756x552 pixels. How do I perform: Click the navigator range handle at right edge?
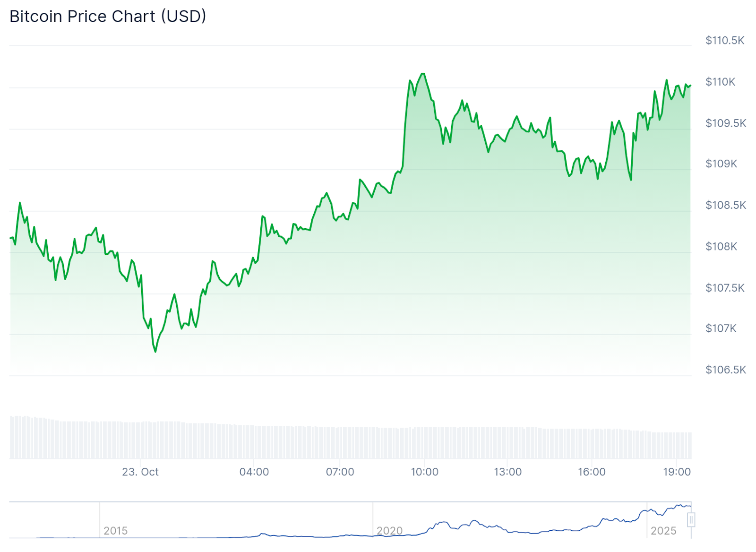click(x=691, y=520)
